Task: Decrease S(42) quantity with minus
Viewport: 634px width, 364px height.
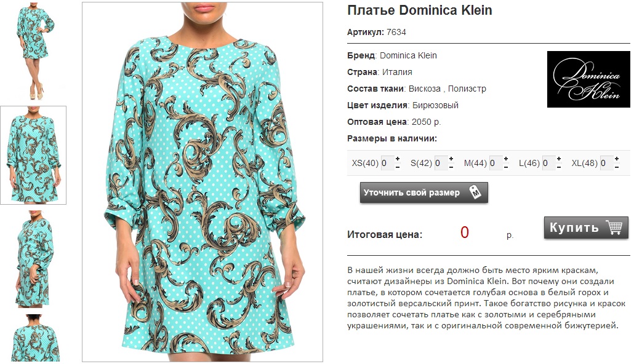Action: [x=451, y=167]
